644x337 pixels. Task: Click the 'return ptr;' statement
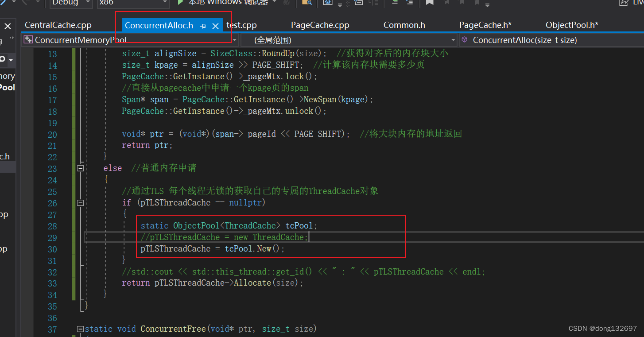tap(147, 145)
